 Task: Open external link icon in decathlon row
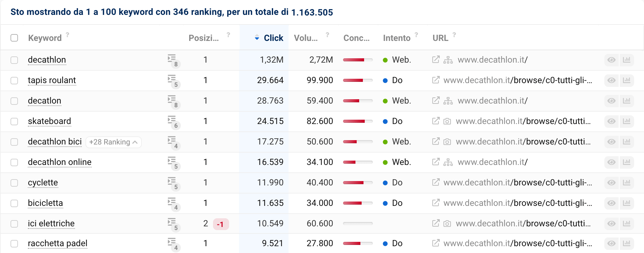coord(436,59)
